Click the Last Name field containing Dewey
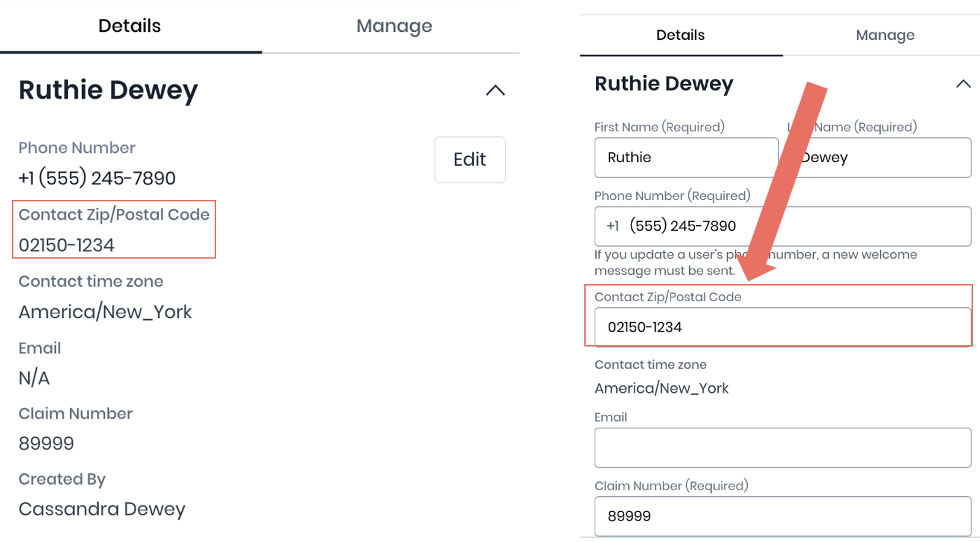The width and height of the screenshot is (980, 542). [x=885, y=158]
